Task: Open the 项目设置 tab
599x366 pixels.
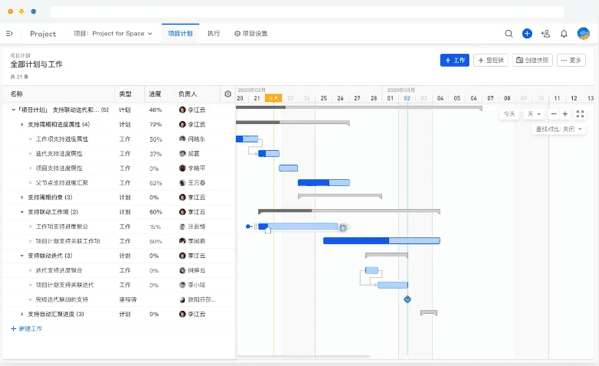Action: (x=251, y=34)
